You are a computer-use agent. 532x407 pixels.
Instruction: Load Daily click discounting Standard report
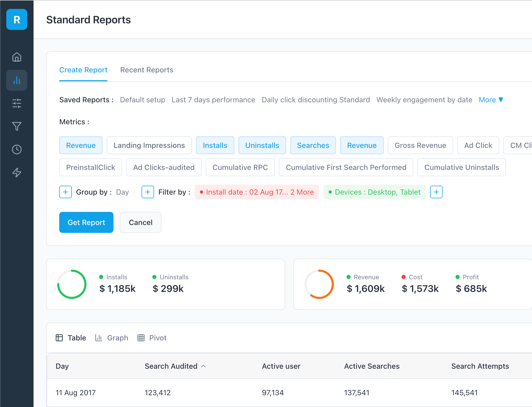(x=316, y=100)
